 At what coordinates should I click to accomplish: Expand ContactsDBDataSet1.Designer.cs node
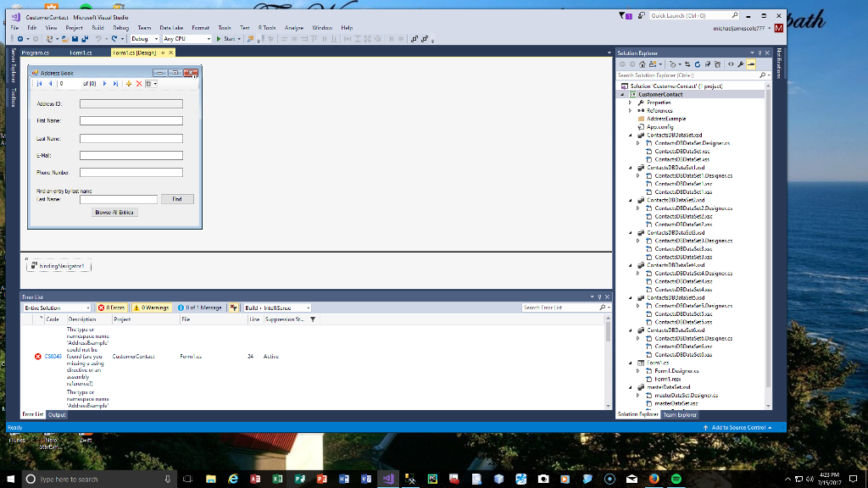pyautogui.click(x=637, y=176)
